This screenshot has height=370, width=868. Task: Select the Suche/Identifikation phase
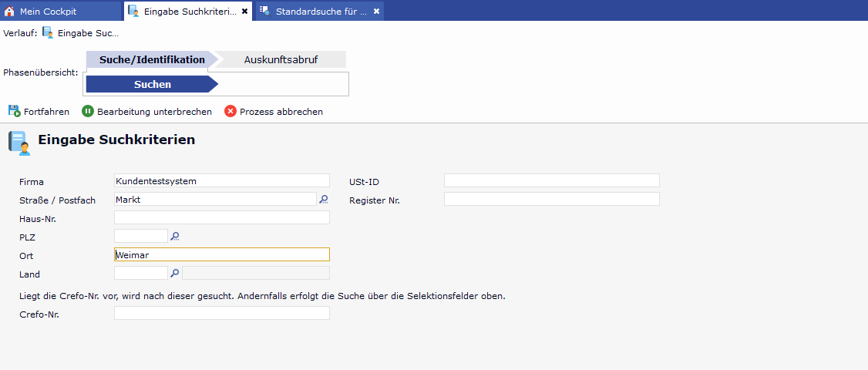point(151,59)
